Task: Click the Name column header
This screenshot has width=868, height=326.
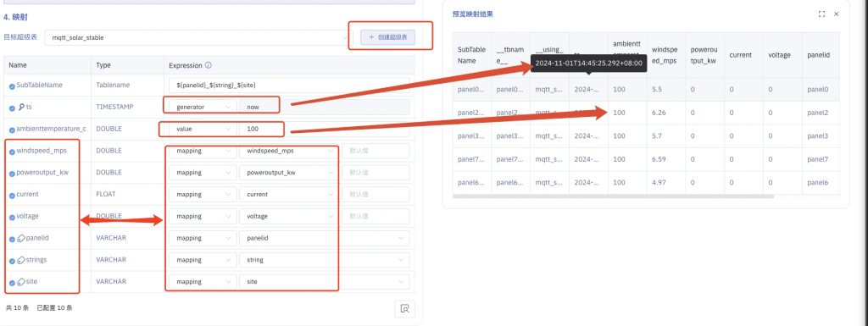Action: point(18,65)
